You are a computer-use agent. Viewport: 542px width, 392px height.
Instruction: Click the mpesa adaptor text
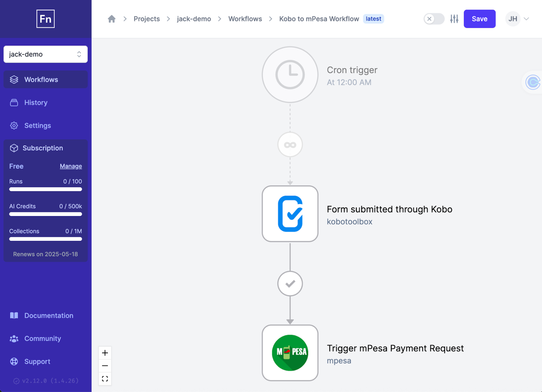click(x=339, y=361)
